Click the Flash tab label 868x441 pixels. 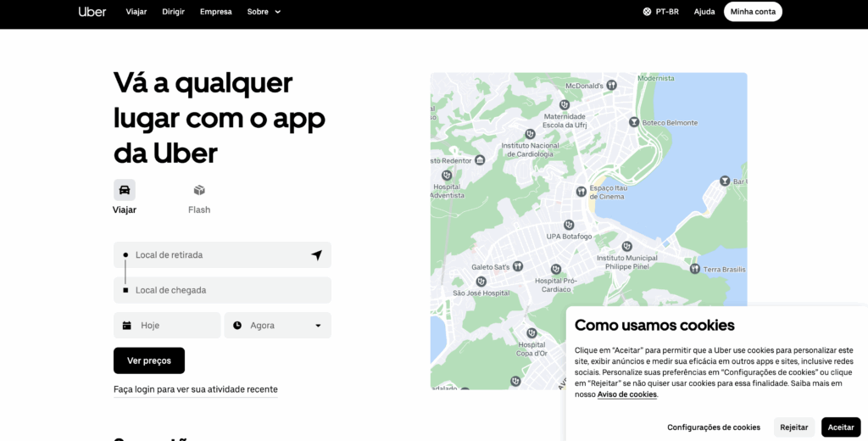(199, 210)
